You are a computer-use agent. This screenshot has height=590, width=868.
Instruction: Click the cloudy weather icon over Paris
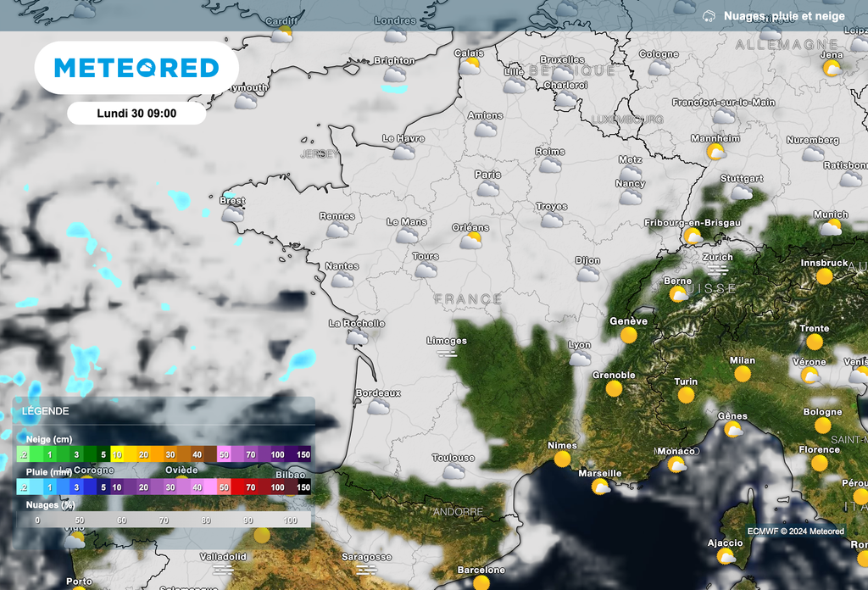487,187
